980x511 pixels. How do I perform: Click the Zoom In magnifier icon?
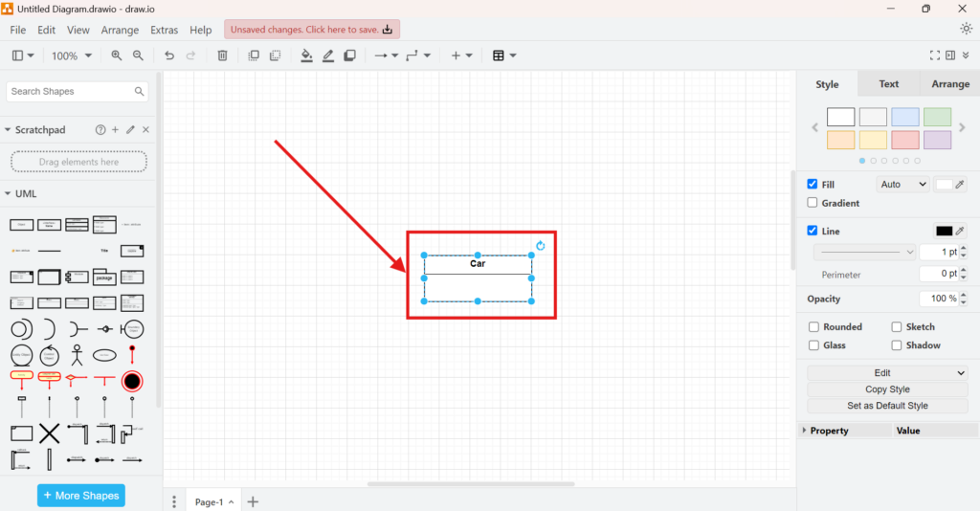(x=117, y=56)
